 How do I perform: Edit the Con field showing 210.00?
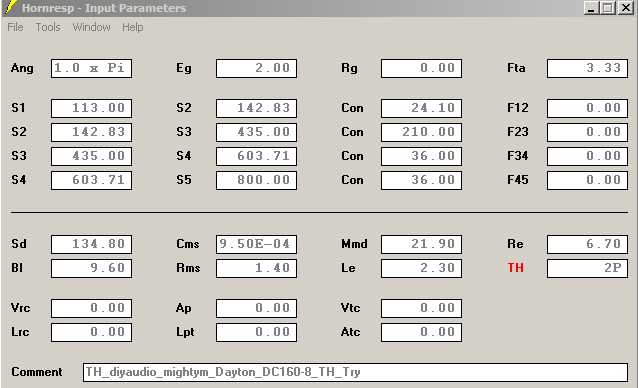click(422, 132)
